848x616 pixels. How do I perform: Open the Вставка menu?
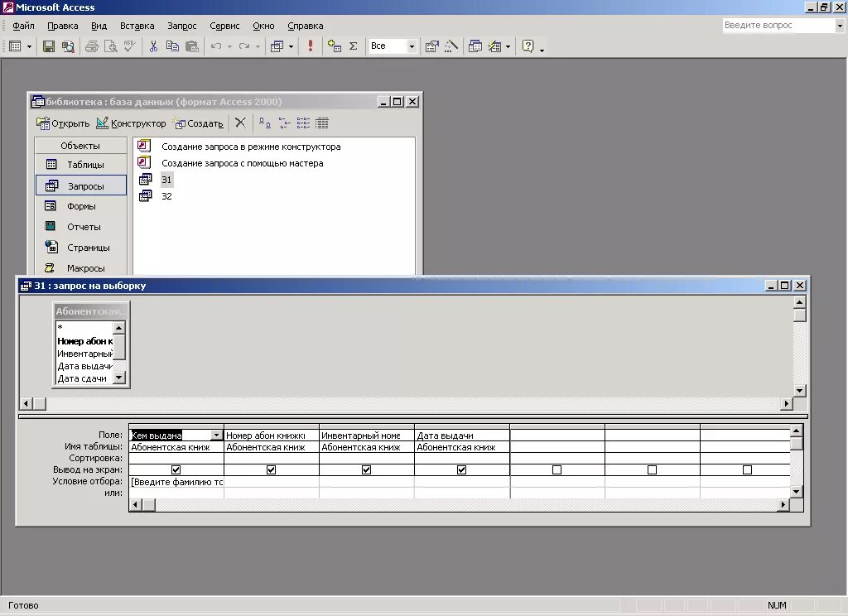(137, 26)
